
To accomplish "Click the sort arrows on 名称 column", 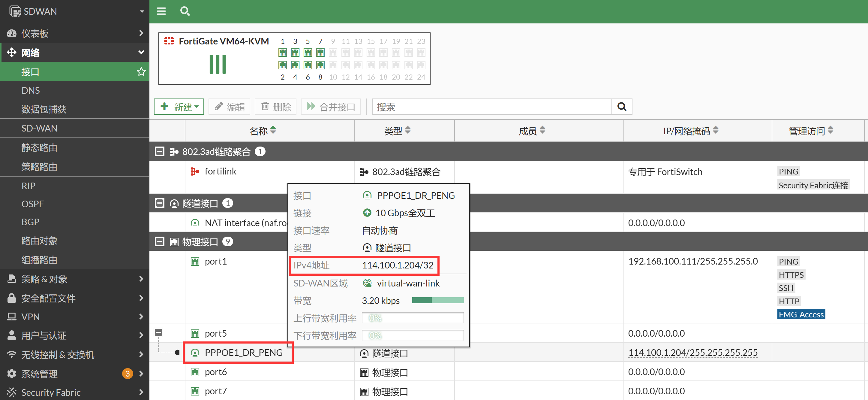I will pos(273,130).
